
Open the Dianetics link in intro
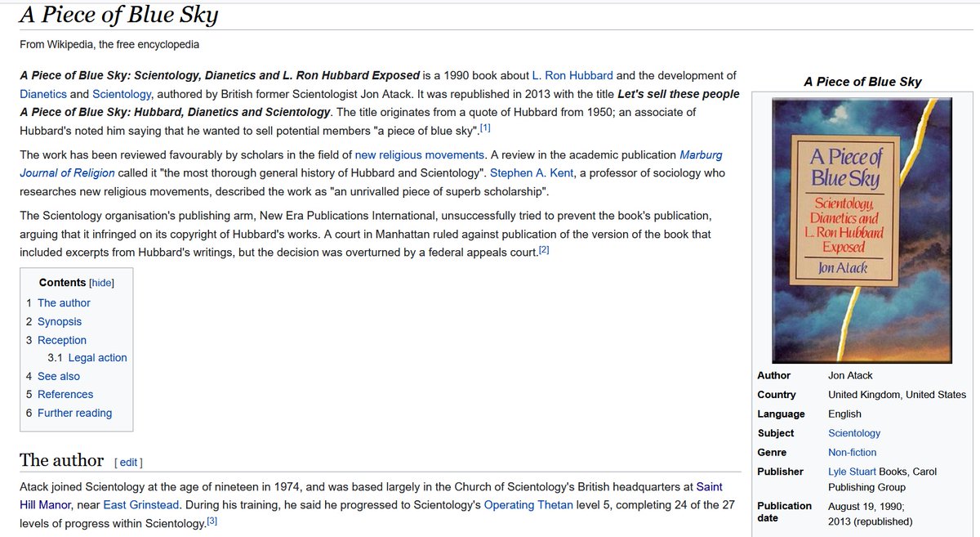click(43, 94)
